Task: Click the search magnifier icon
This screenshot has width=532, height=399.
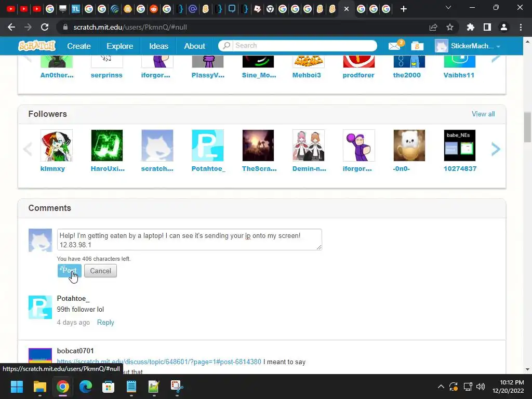Action: click(x=227, y=46)
